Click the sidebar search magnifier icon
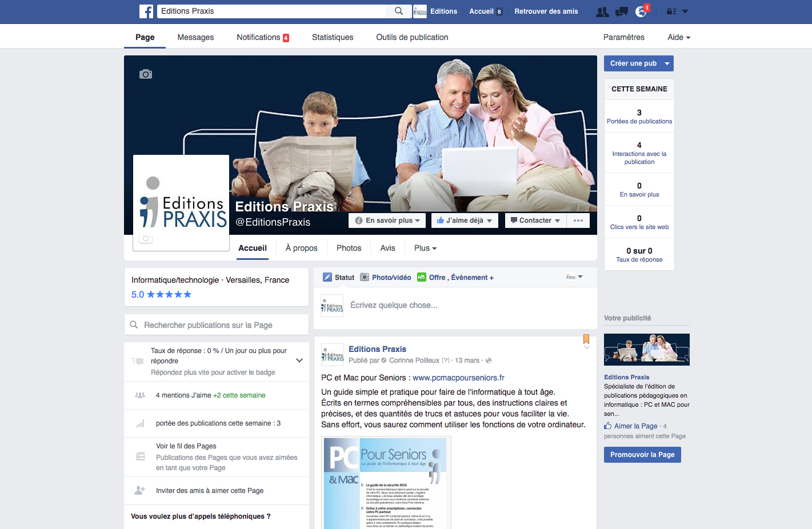The height and width of the screenshot is (529, 812). click(x=134, y=324)
